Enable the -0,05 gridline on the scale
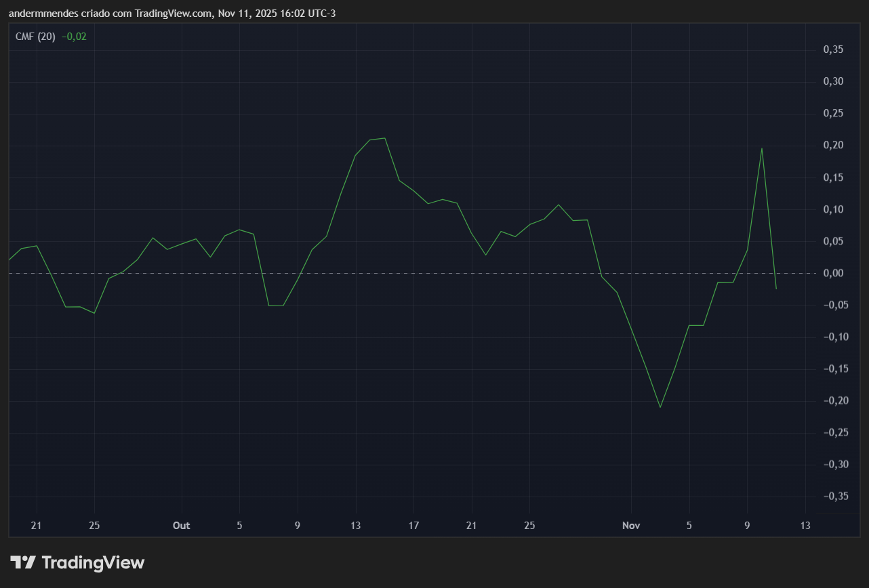The image size is (869, 588). pyautogui.click(x=834, y=305)
